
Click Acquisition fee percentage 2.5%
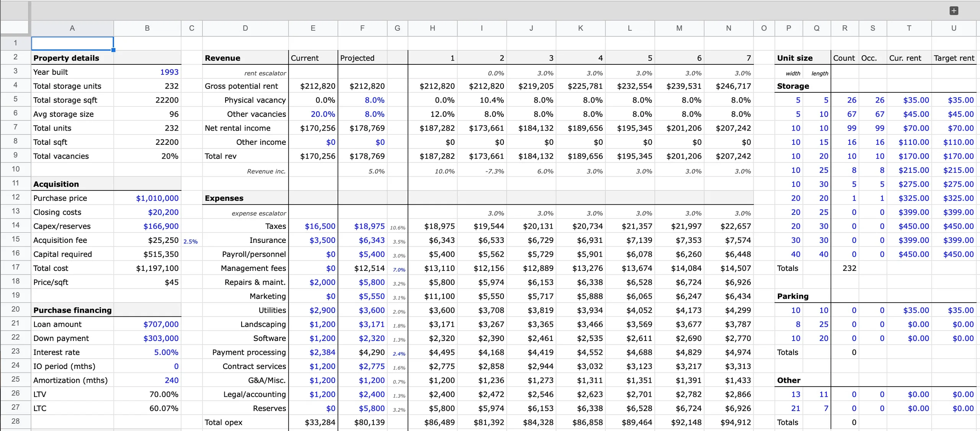191,241
